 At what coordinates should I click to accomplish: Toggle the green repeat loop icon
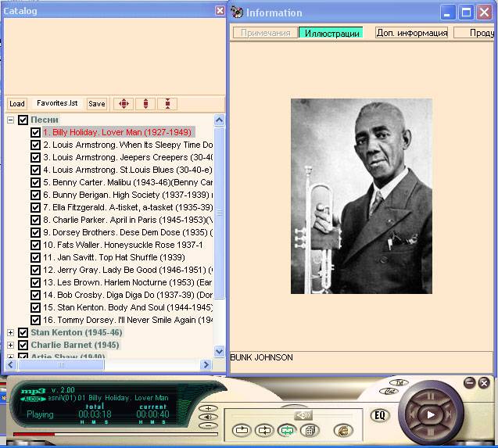tap(287, 431)
